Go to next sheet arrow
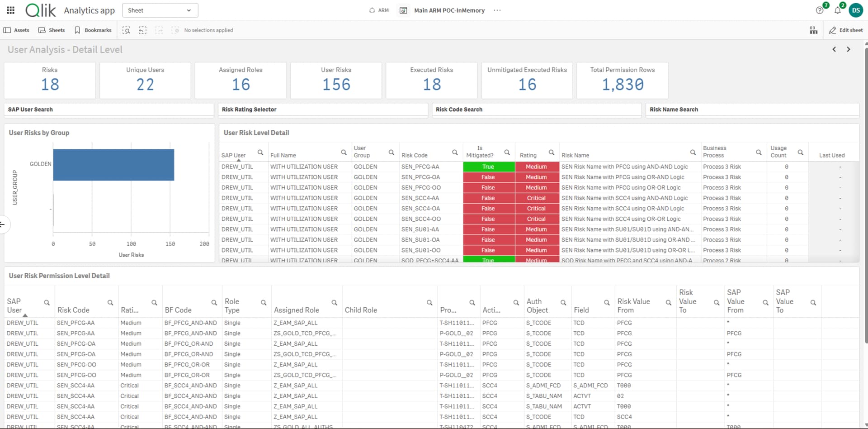 click(849, 49)
